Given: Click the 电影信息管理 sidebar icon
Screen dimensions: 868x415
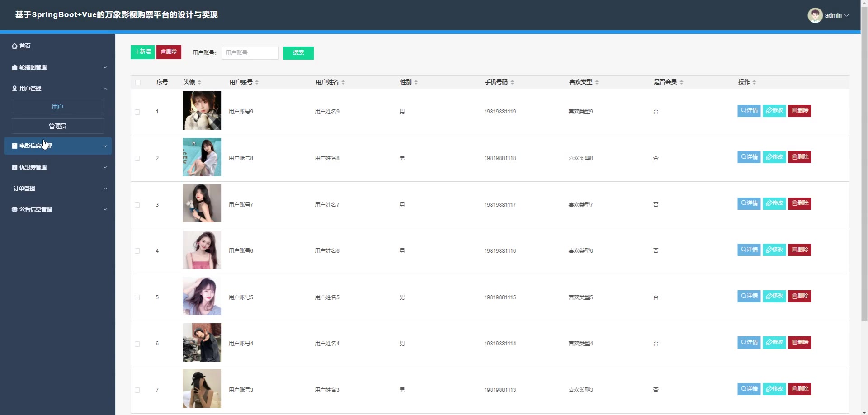Looking at the screenshot, I should (x=14, y=146).
